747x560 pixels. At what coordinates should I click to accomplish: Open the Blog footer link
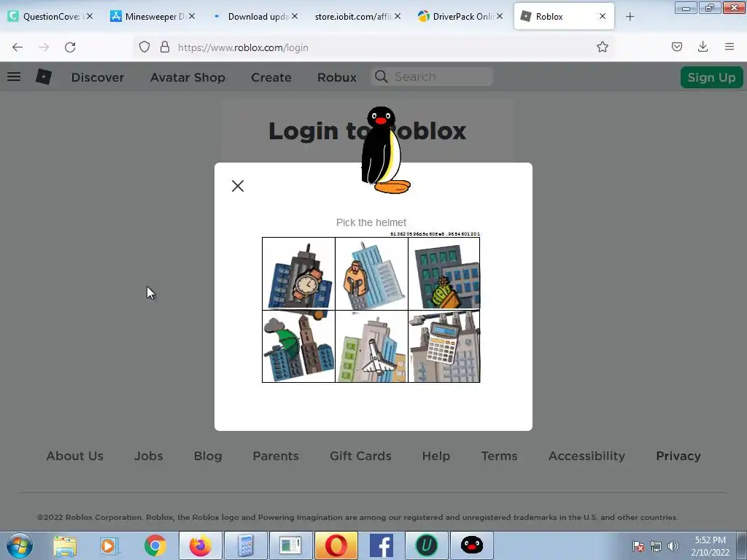(208, 456)
